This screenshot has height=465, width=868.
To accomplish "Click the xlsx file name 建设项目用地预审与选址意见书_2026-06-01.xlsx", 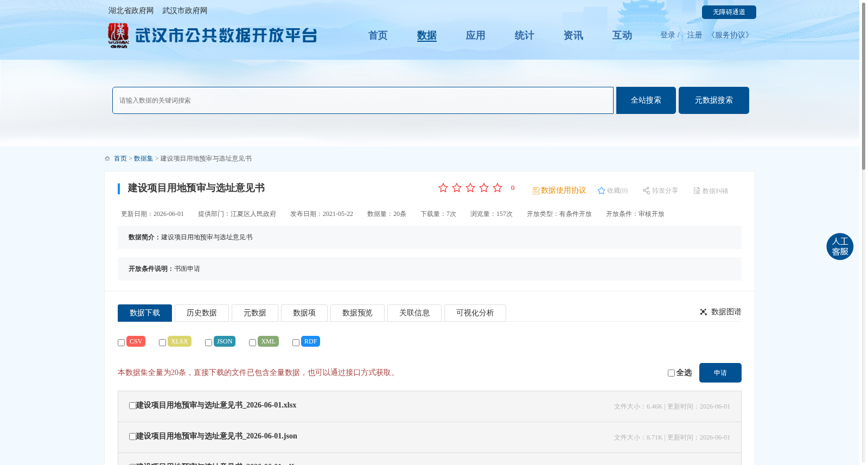I will tap(216, 405).
